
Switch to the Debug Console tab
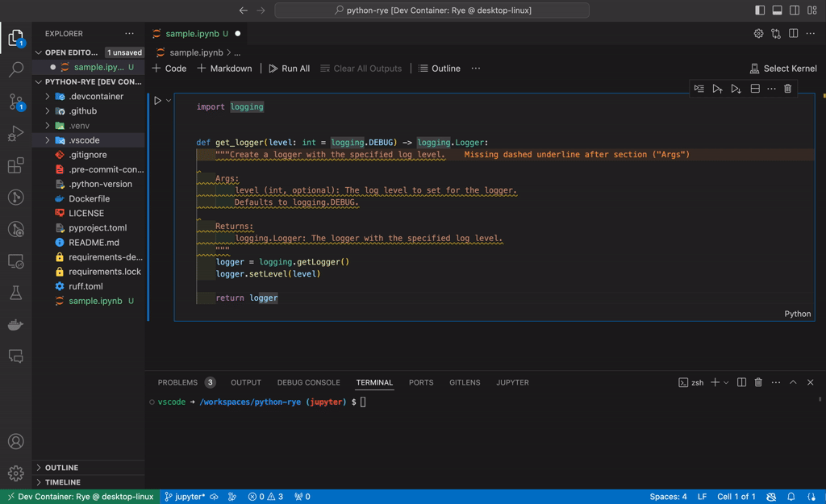coord(309,382)
